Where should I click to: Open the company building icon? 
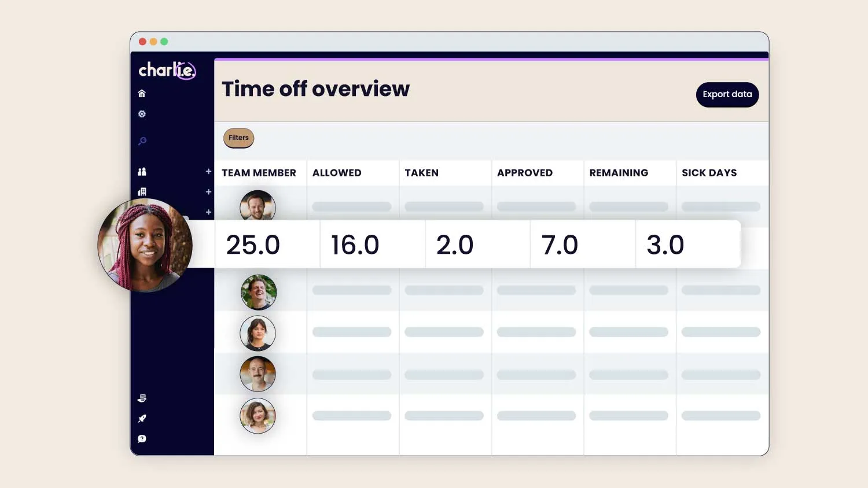[142, 192]
